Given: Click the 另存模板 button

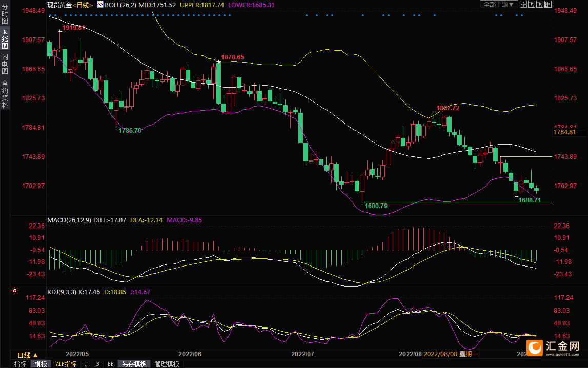Looking at the screenshot, I should (x=134, y=364).
